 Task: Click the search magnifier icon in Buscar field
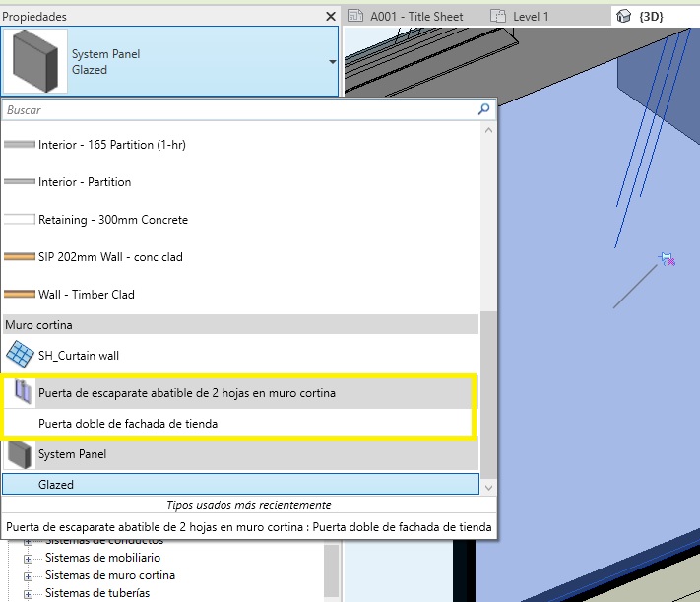483,110
